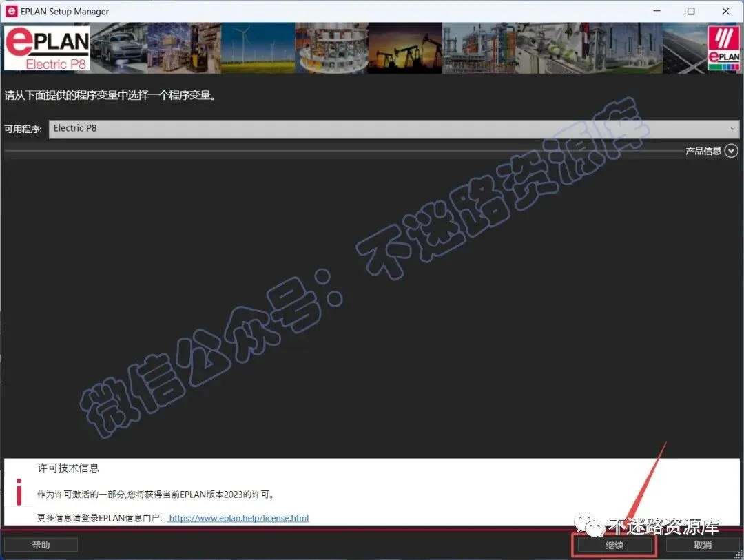Click the red info icon beside 许可技术信息
This screenshot has width=744, height=560.
pyautogui.click(x=19, y=492)
